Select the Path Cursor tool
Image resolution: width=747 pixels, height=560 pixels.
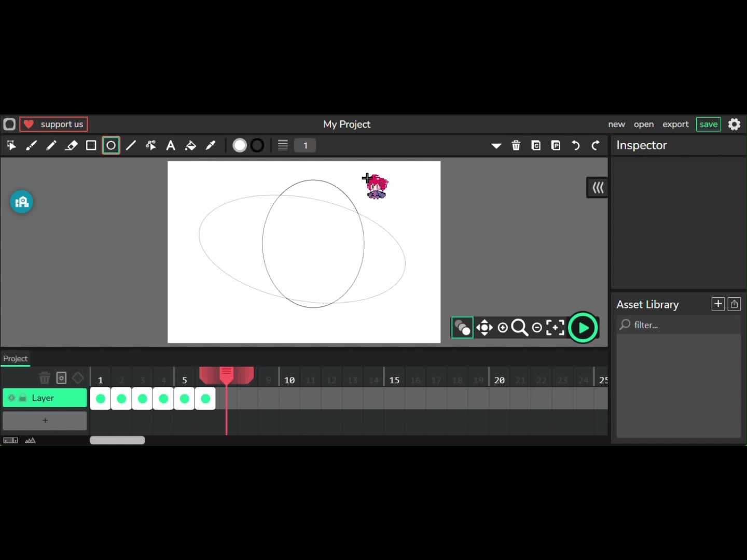click(x=151, y=146)
